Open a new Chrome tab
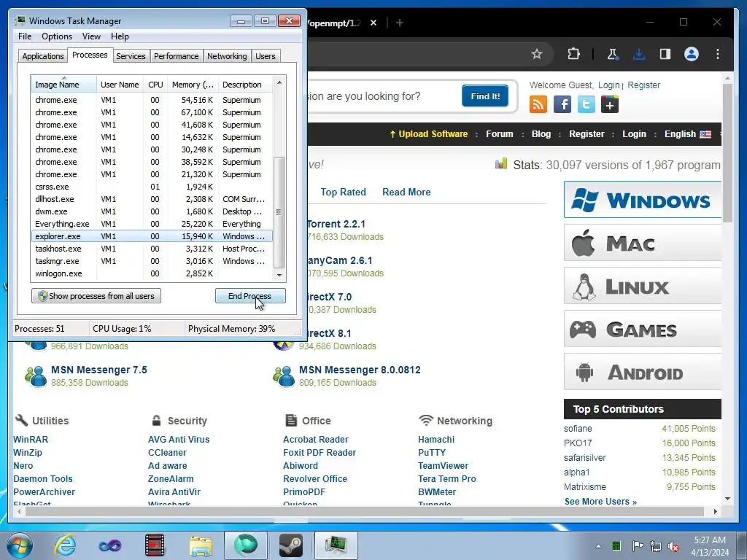Image resolution: width=747 pixels, height=560 pixels. pos(400,23)
